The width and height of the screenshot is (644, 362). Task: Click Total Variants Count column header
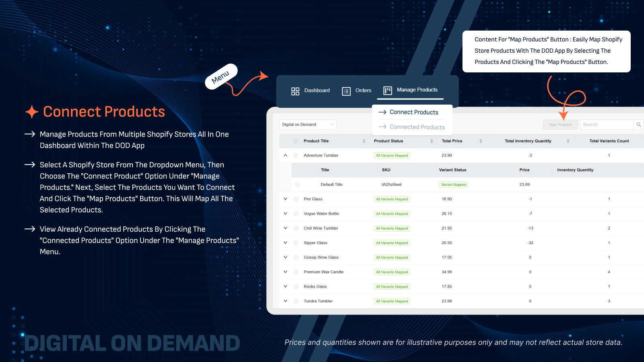(609, 141)
